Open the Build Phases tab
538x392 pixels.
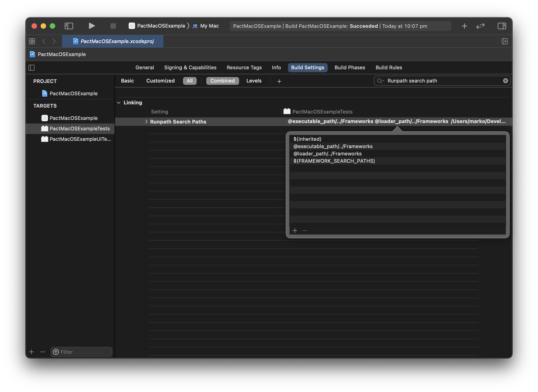[350, 67]
